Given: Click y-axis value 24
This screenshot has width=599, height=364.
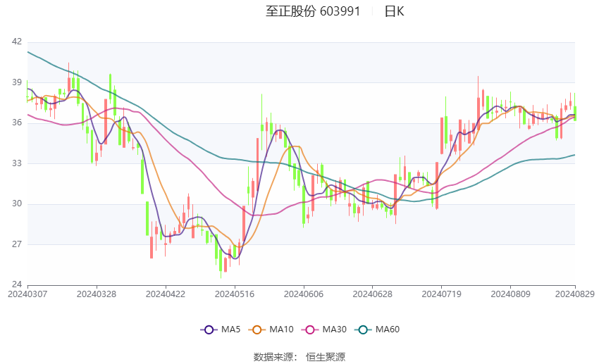Looking at the screenshot, I should 17,284.
